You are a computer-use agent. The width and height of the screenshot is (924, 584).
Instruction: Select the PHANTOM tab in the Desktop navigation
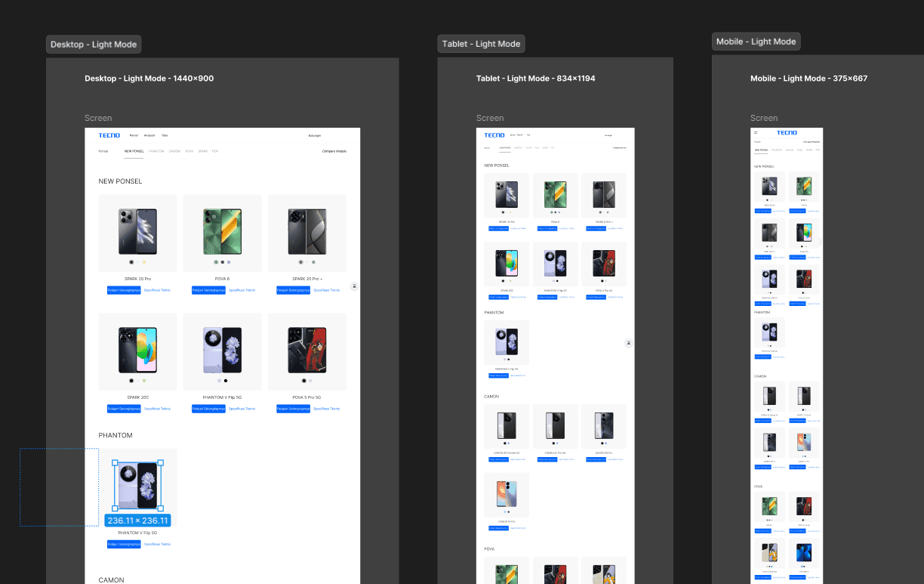pyautogui.click(x=156, y=151)
